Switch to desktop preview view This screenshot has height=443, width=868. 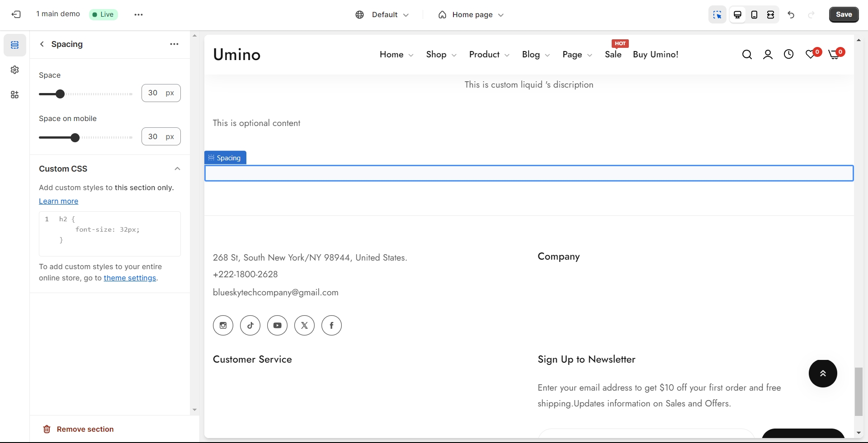coord(737,15)
